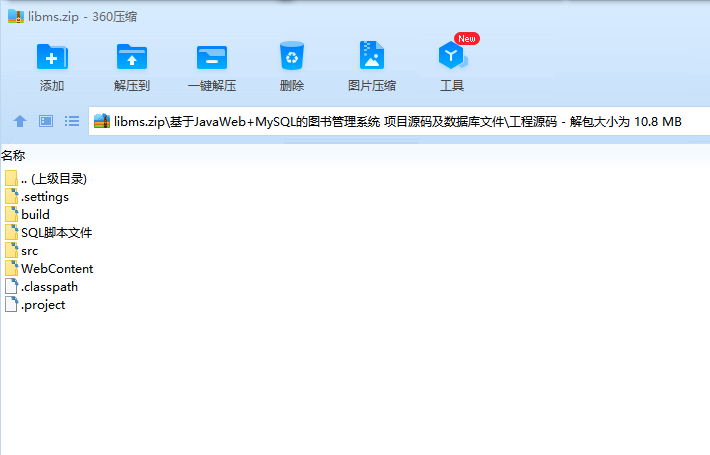This screenshot has height=455, width=710.
Task: Go up one level with the arrow icon
Action: coord(20,121)
